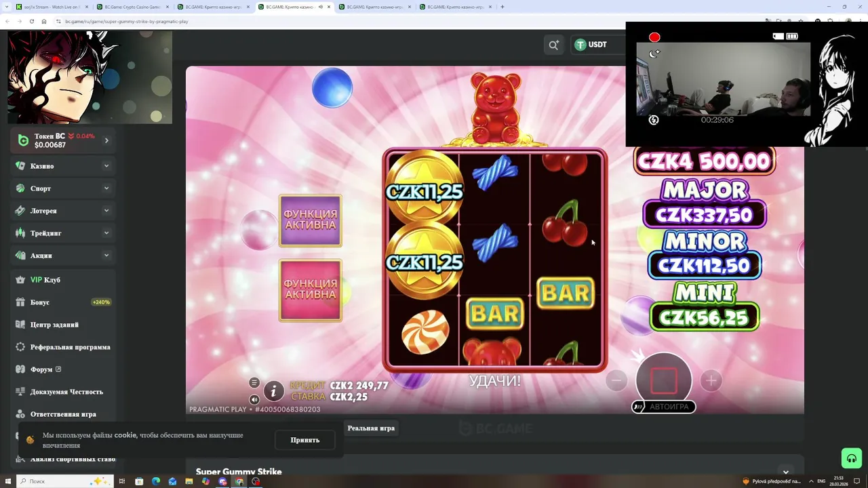This screenshot has height=488, width=868.
Task: Click the Реферальная программа icon
Action: coord(20,347)
